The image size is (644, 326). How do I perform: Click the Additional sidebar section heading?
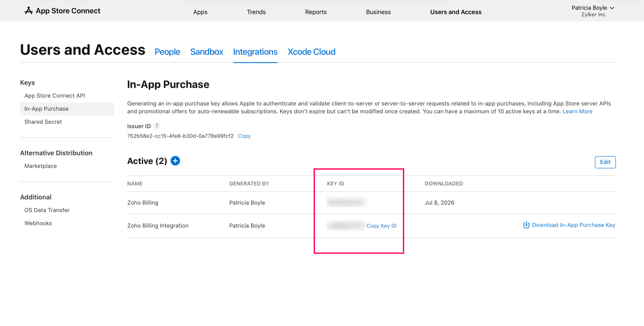coord(36,197)
